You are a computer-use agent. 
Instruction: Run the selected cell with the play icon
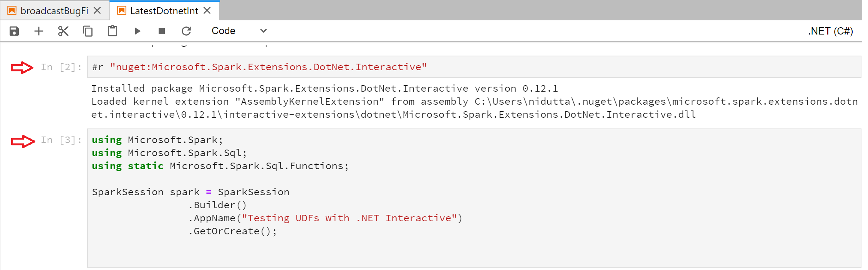click(x=137, y=31)
